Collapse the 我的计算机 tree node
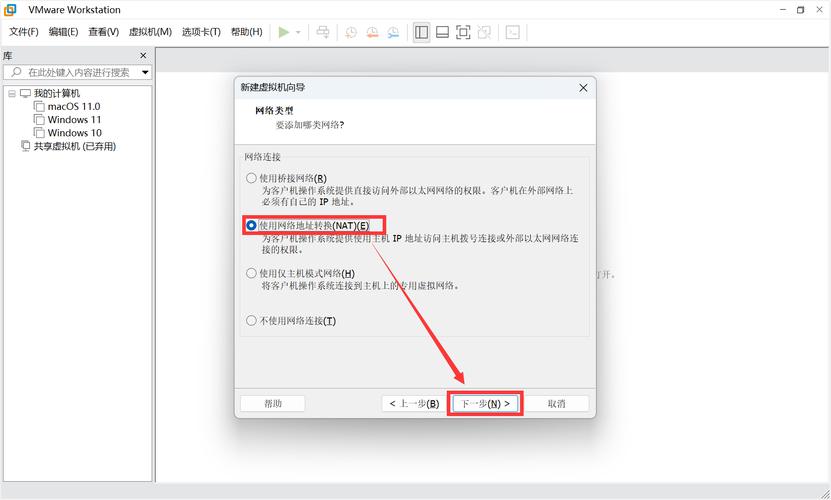 12,94
